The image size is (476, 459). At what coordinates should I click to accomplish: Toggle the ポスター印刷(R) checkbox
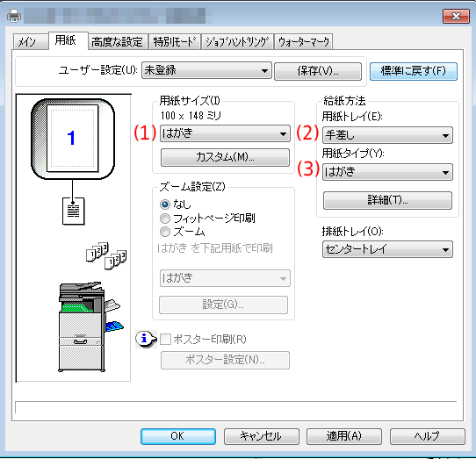(x=165, y=339)
